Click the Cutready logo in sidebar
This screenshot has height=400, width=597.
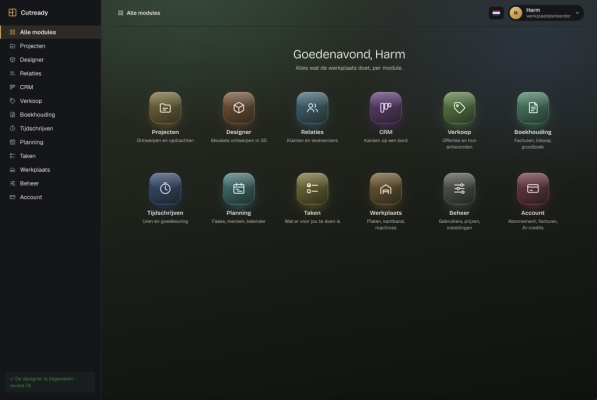[x=29, y=13]
